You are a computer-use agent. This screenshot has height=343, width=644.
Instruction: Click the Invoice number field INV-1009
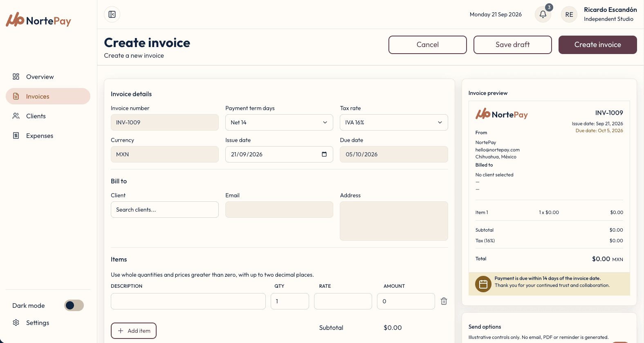tap(165, 122)
